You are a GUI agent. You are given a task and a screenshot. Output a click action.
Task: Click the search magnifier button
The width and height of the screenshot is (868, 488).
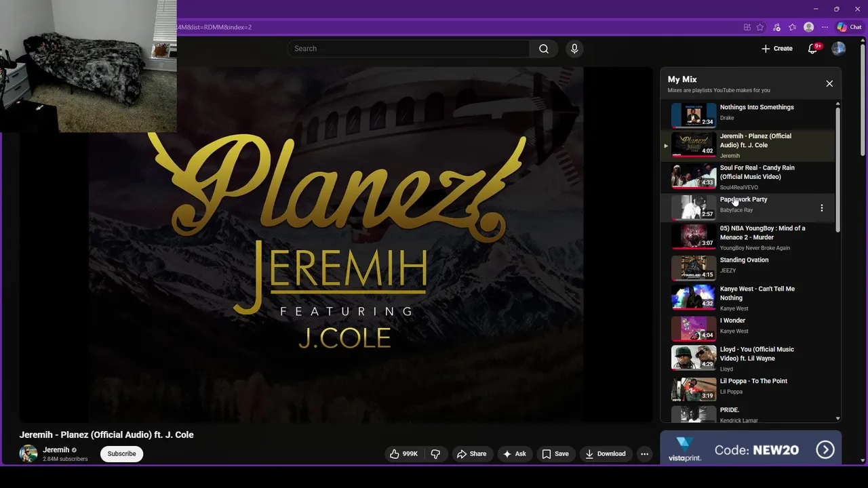[x=544, y=49]
